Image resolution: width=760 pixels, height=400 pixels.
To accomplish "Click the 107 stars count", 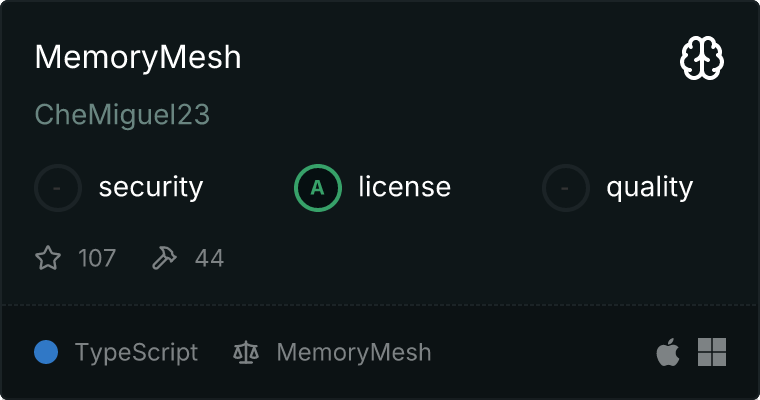I will click(97, 259).
